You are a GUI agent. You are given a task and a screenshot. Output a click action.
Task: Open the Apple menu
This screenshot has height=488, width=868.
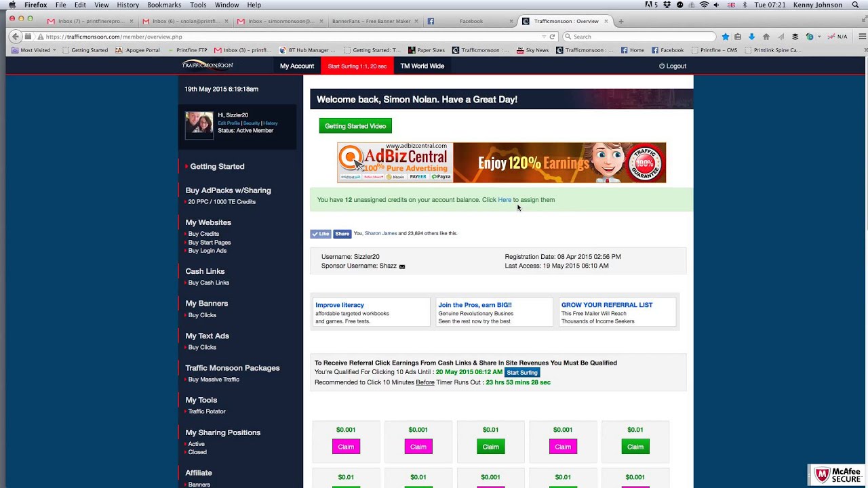coord(12,5)
